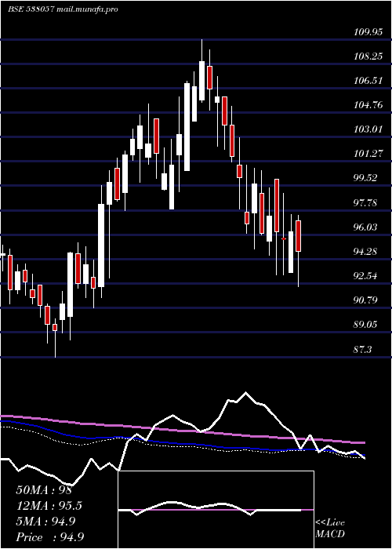The width and height of the screenshot is (392, 549).
Task: Click the 97.78 price axis label
Action: [366, 202]
